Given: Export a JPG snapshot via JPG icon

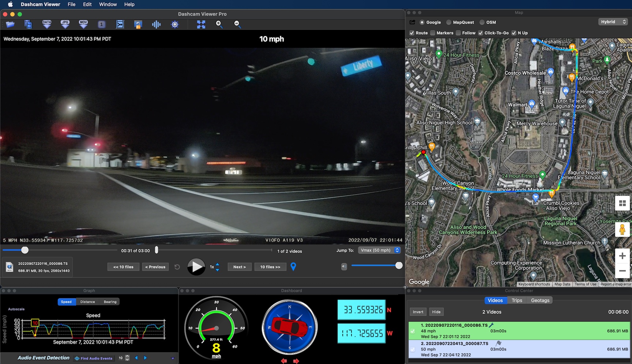Looking at the screenshot, I should (65, 24).
